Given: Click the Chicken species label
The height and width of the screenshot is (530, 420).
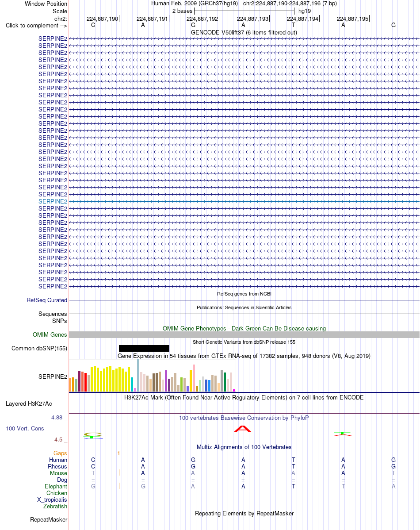Looking at the screenshot, I should (57, 493).
